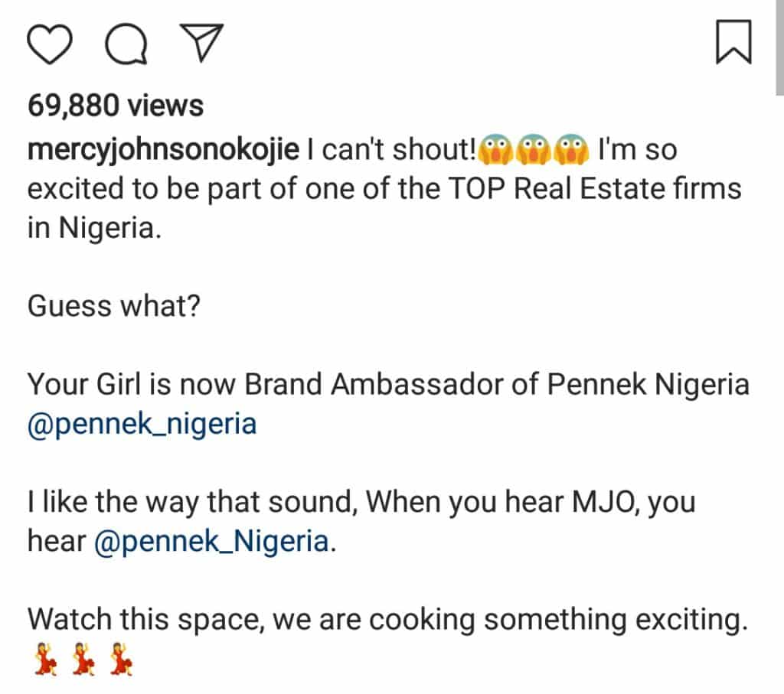Viewport: 784px width, 694px height.
Task: Click 'Brand Ambassador of Pennek Nigeria' text
Action: pos(497,385)
